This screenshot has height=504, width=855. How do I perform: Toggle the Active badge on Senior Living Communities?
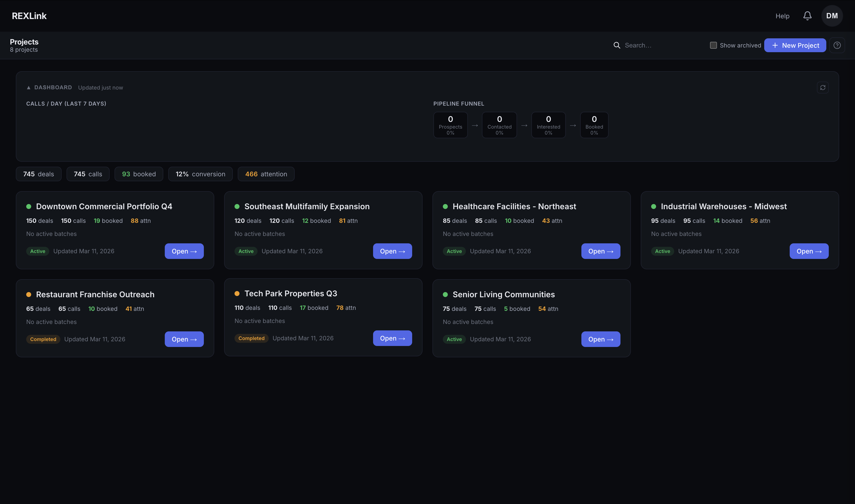454,339
